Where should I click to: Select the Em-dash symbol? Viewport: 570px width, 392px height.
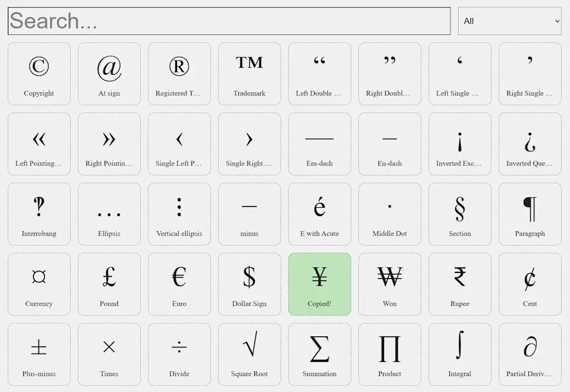click(320, 143)
